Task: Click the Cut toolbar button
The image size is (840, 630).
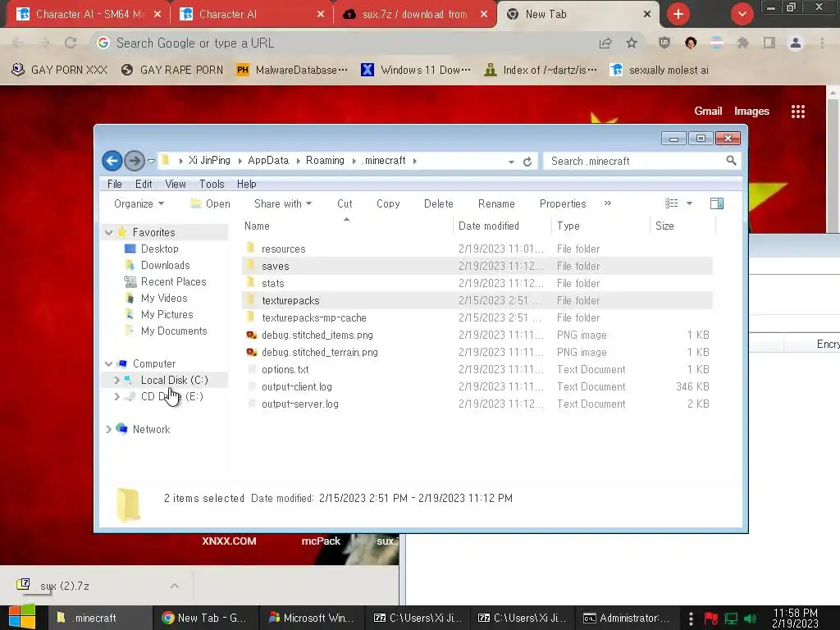Action: (345, 203)
